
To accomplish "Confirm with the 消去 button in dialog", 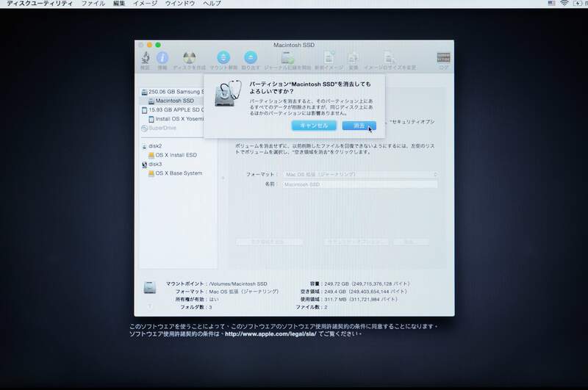I will click(x=359, y=126).
